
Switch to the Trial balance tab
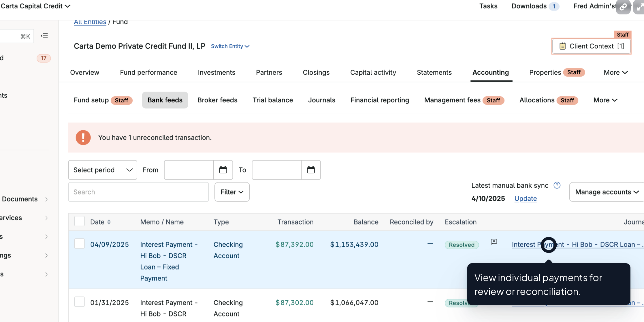pos(273,100)
